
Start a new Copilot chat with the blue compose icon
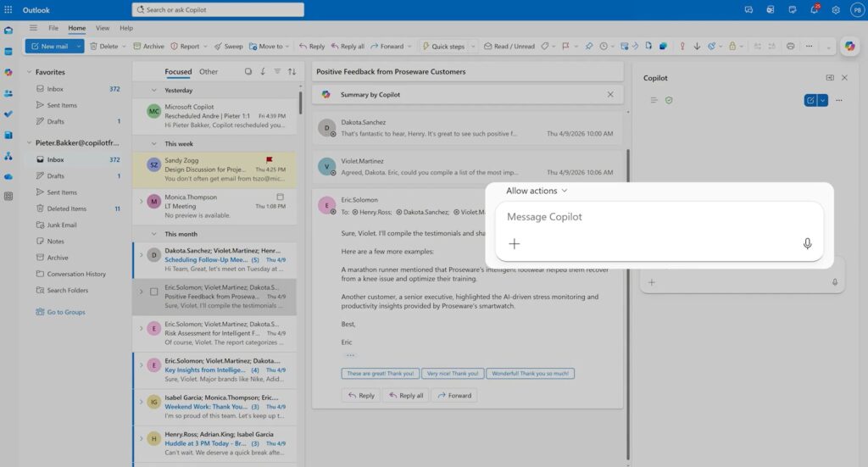pos(810,100)
